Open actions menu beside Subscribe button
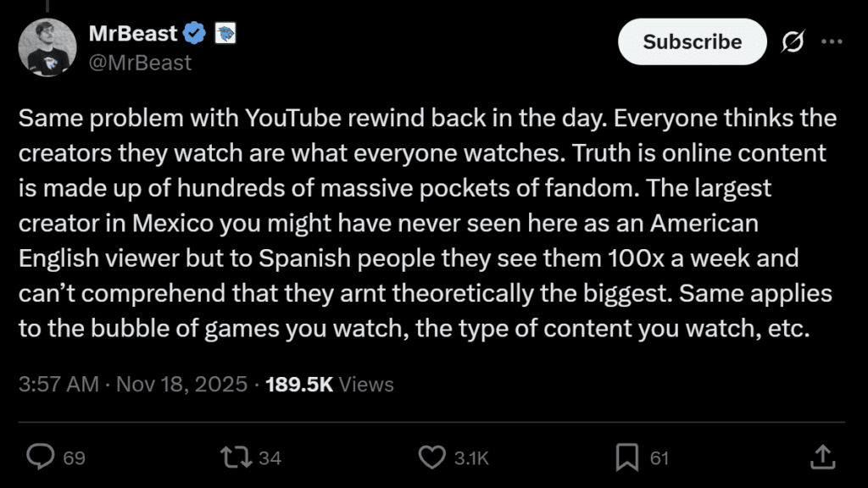The image size is (868, 488). coord(833,42)
